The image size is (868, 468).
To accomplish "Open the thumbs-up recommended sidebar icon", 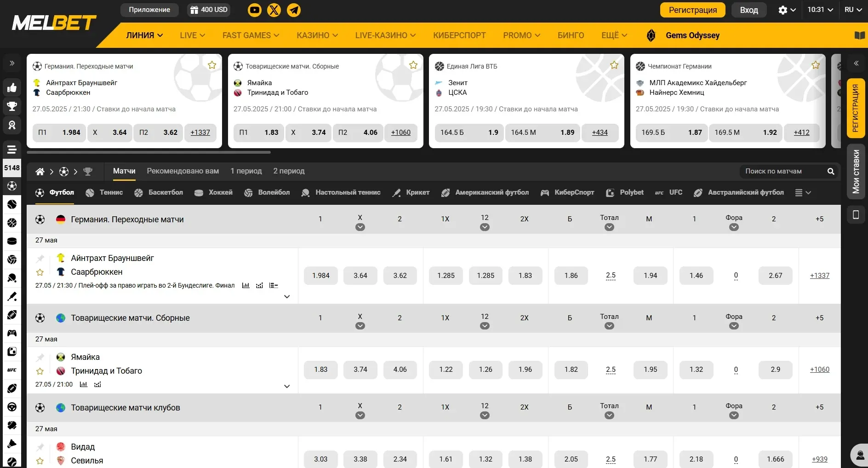I will pos(12,87).
